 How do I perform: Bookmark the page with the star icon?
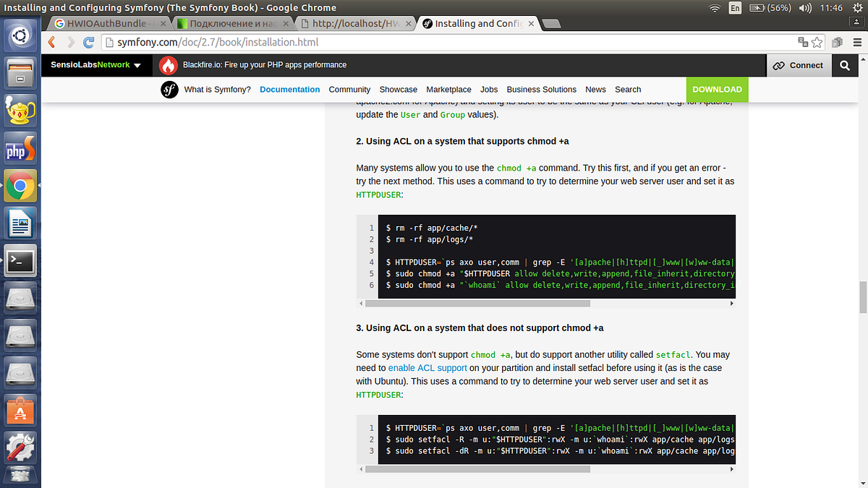815,43
